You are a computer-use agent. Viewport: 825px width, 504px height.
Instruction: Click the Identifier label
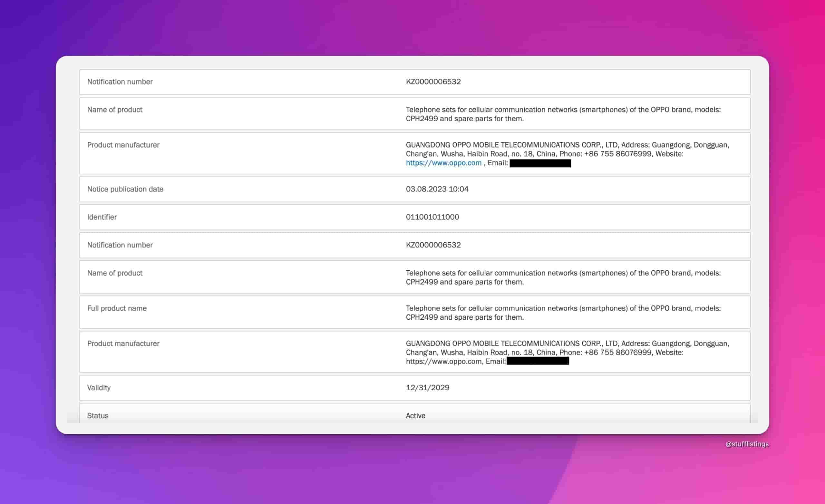pyautogui.click(x=102, y=217)
